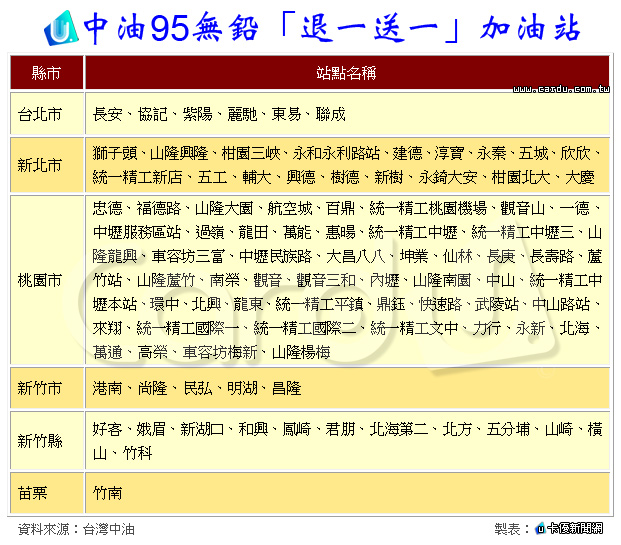Click 統一精工文中 station name

414,328
